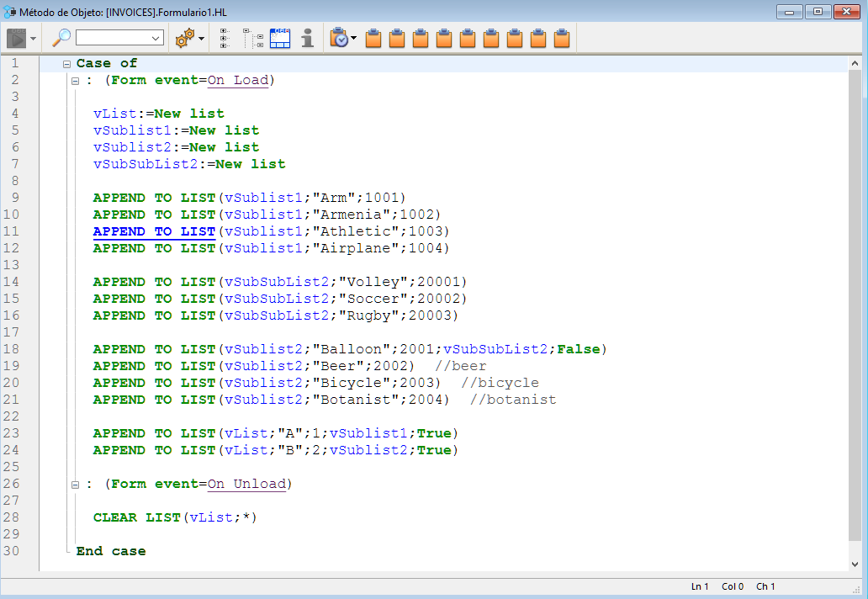Open the clipboard with clock icon

tap(339, 38)
